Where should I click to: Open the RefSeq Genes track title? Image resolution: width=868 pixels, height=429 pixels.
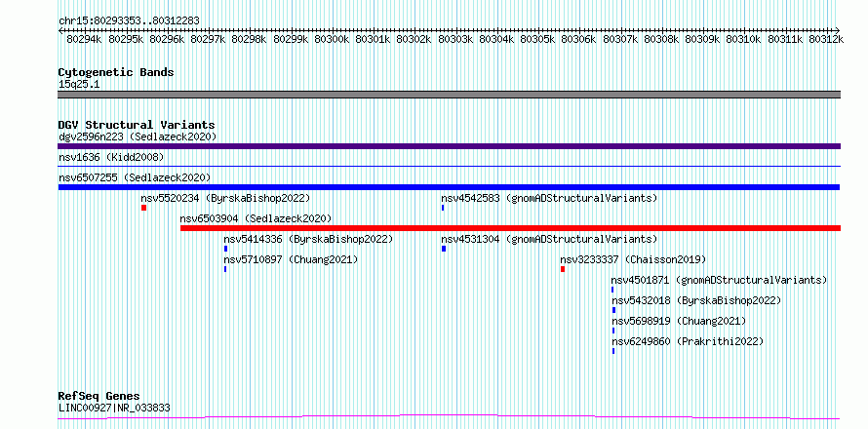click(99, 397)
